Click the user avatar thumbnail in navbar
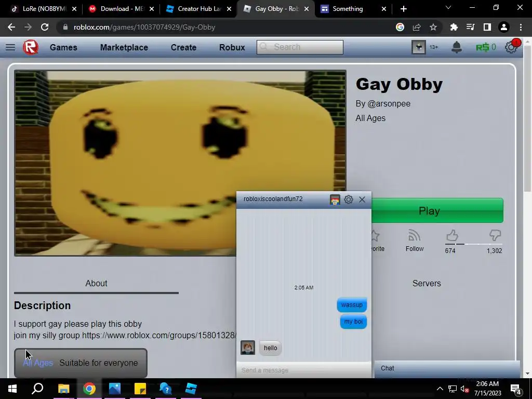The width and height of the screenshot is (532, 399). [419, 47]
